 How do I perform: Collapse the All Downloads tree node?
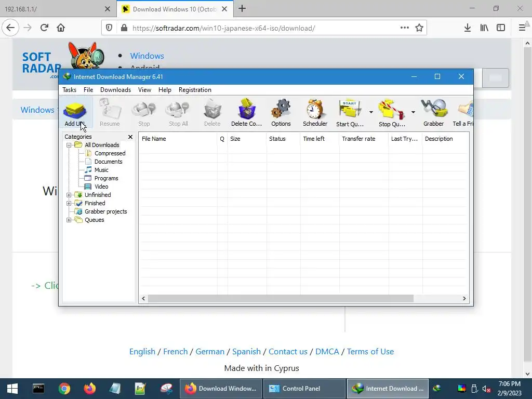69,145
